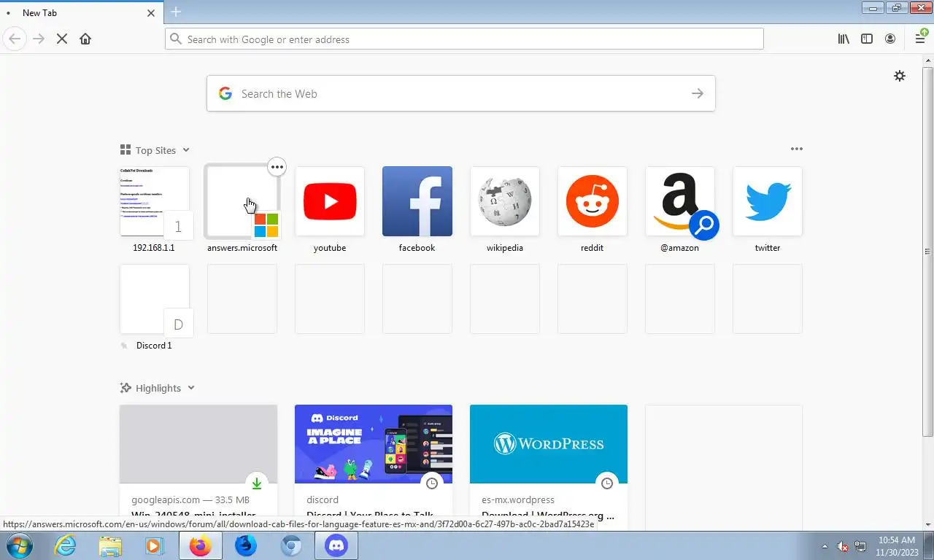Click the vertical page scrollbar
Screen dimensions: 934x560
927,252
